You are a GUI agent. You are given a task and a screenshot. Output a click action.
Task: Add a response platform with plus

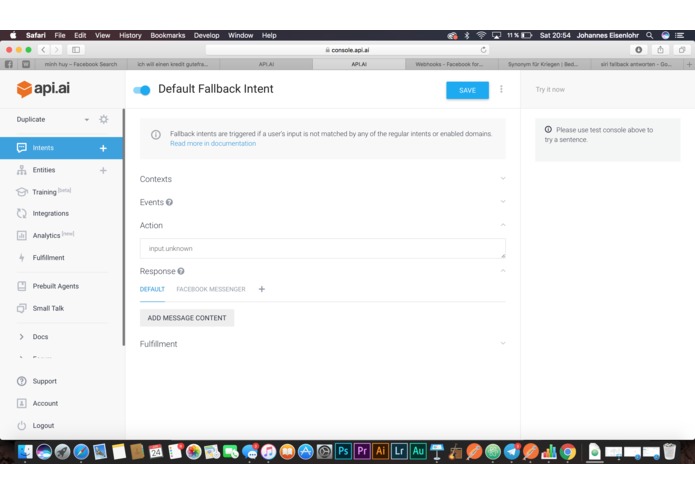point(262,289)
